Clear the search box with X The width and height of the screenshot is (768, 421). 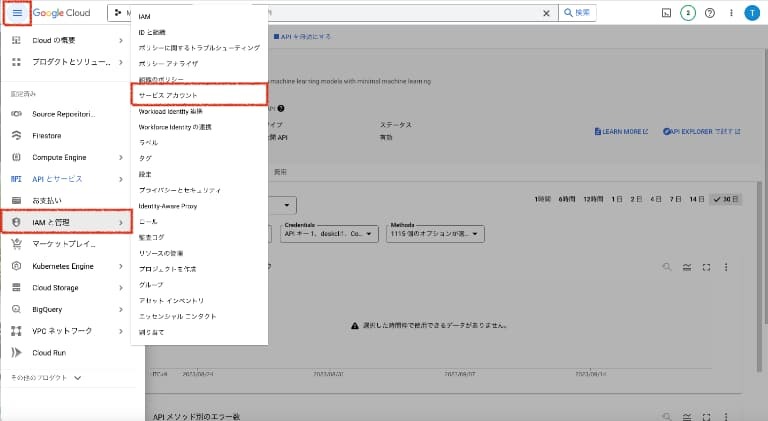click(546, 13)
